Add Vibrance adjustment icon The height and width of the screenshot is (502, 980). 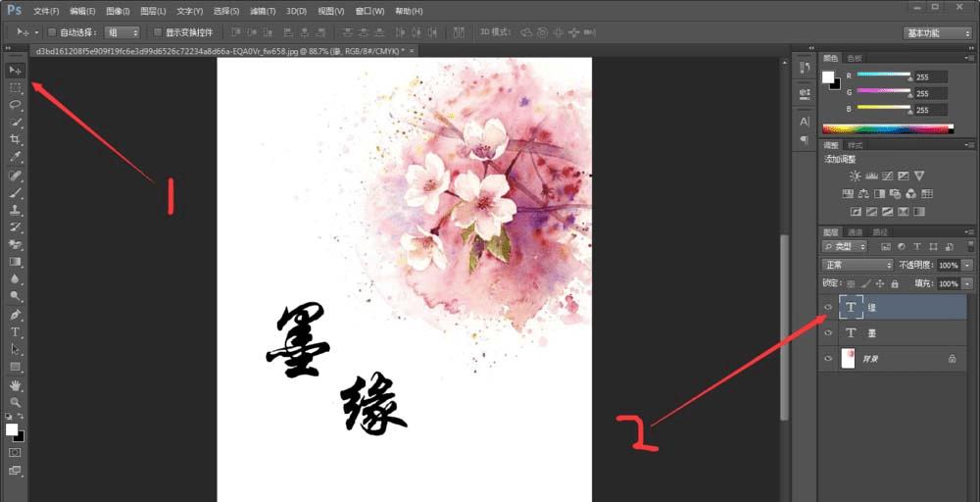919,176
